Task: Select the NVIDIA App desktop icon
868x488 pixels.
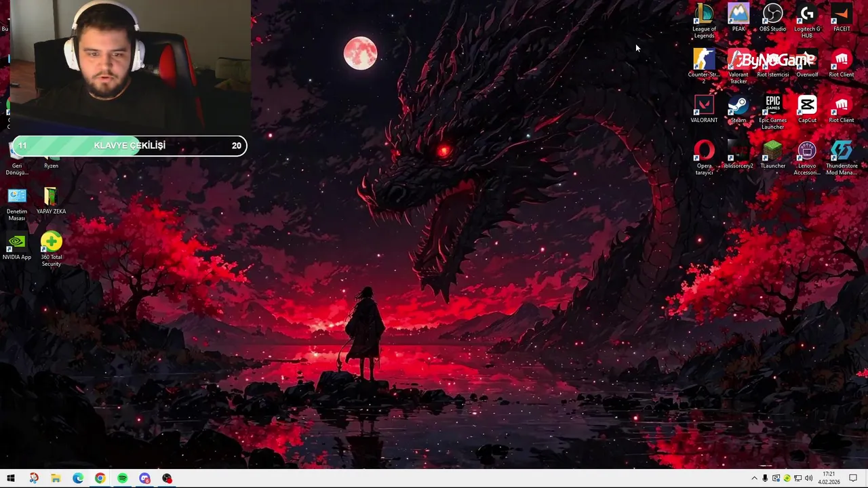Action: (x=17, y=246)
